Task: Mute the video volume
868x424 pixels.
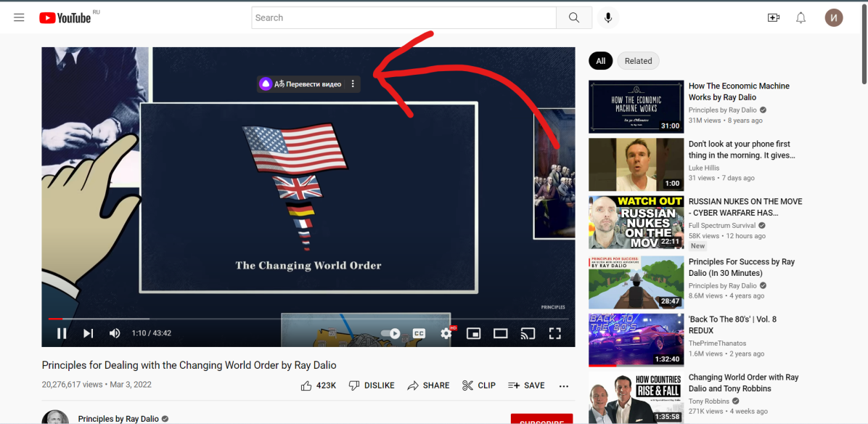Action: click(115, 333)
